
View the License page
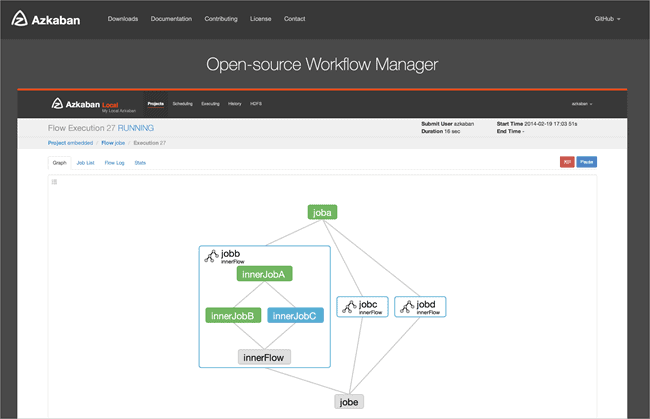point(260,19)
